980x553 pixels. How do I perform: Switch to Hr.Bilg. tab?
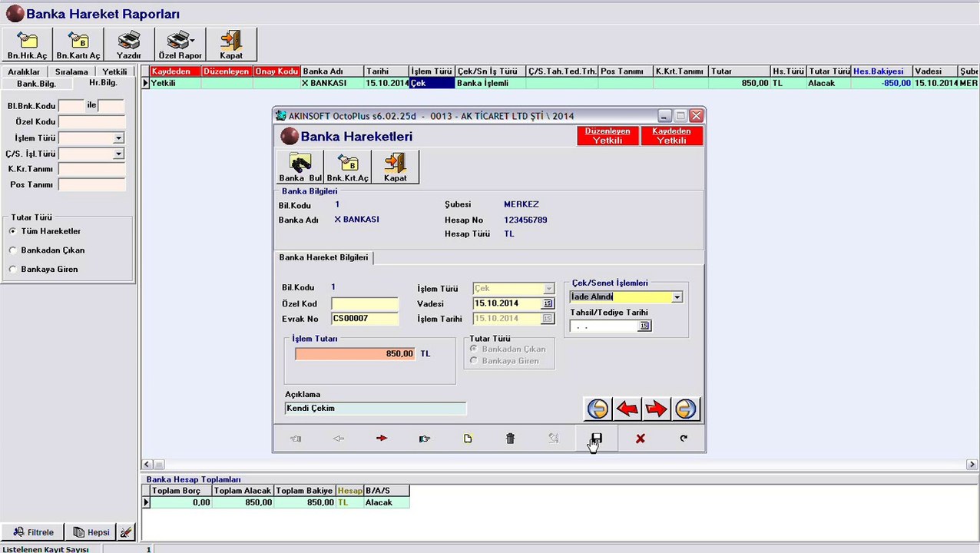(x=103, y=82)
